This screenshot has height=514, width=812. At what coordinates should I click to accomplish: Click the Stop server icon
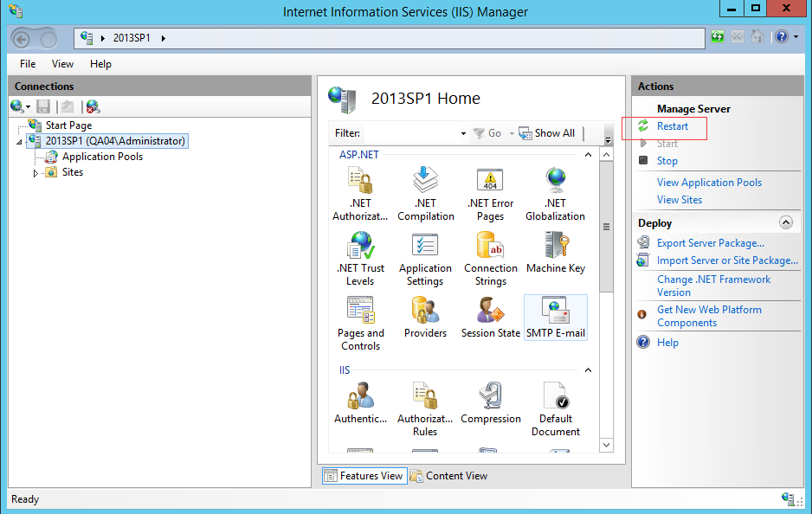(643, 160)
